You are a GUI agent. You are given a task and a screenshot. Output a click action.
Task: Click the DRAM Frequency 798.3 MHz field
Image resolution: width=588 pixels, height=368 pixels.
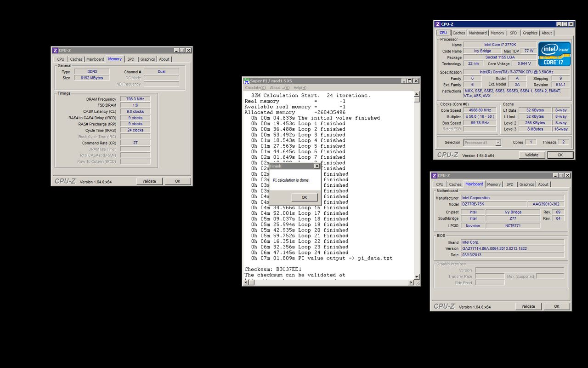tap(135, 99)
